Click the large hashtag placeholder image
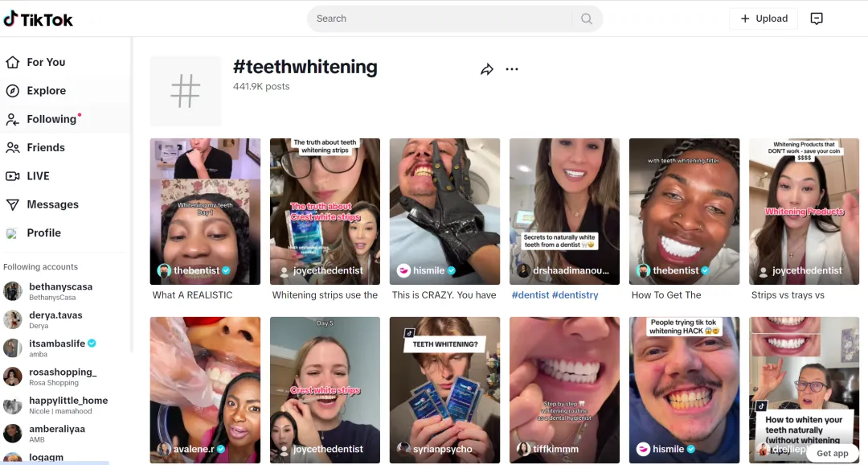The image size is (868, 465). coord(186,91)
